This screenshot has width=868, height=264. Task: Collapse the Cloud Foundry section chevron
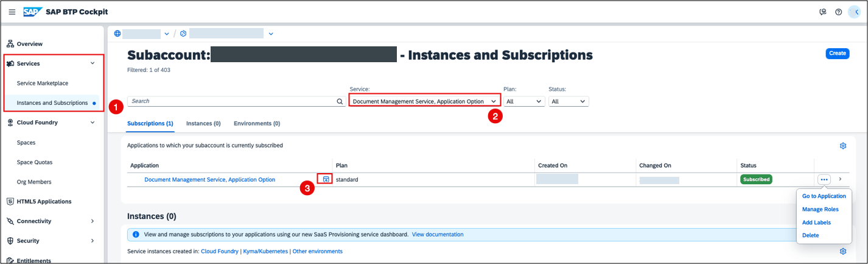point(93,123)
